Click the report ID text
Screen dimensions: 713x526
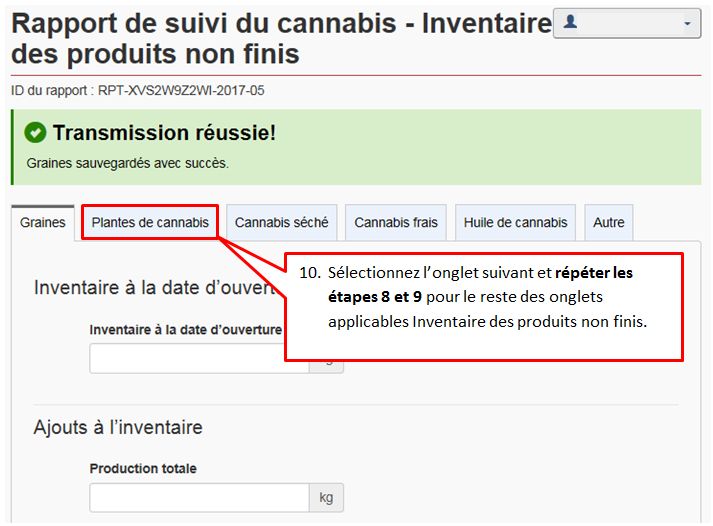(138, 90)
